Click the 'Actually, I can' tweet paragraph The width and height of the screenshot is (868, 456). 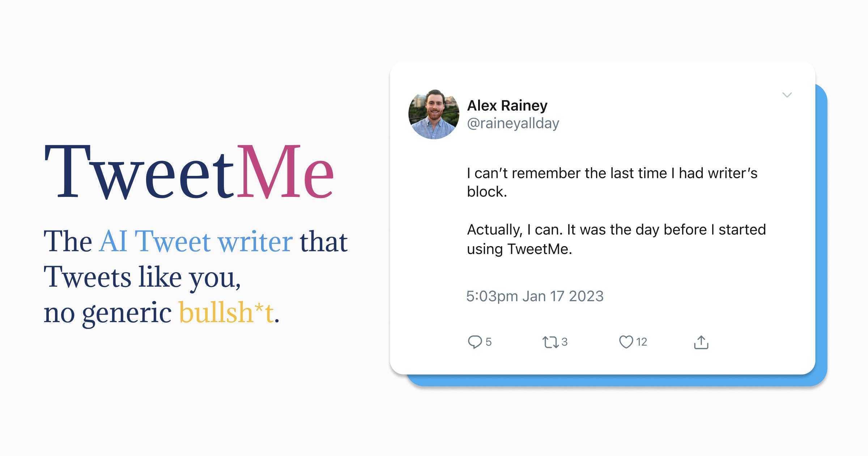616,239
